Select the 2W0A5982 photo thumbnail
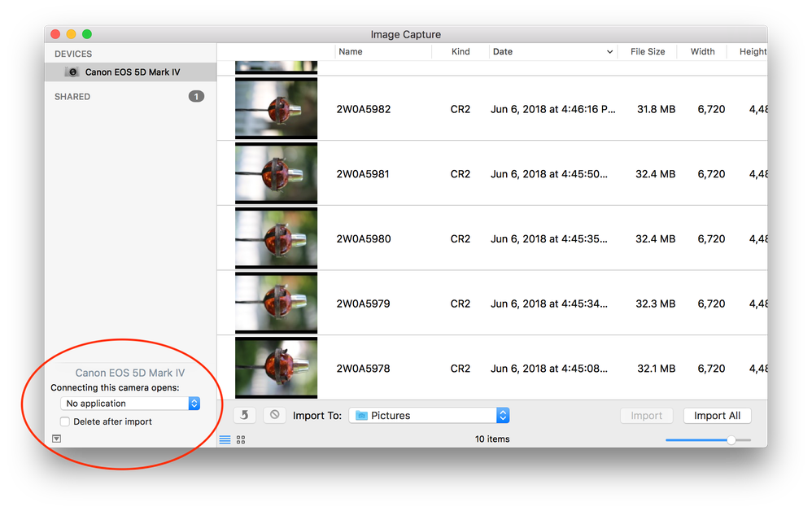This screenshot has height=511, width=812. pyautogui.click(x=276, y=108)
